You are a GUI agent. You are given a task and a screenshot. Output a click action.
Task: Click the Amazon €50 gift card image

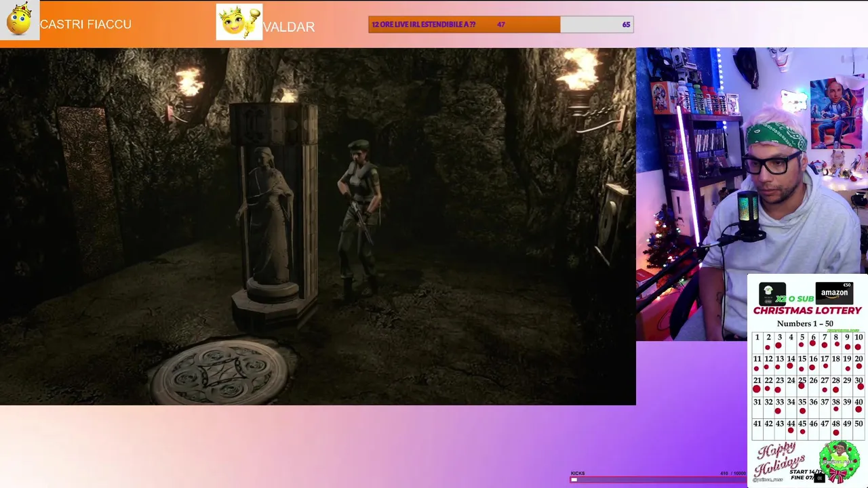(833, 292)
